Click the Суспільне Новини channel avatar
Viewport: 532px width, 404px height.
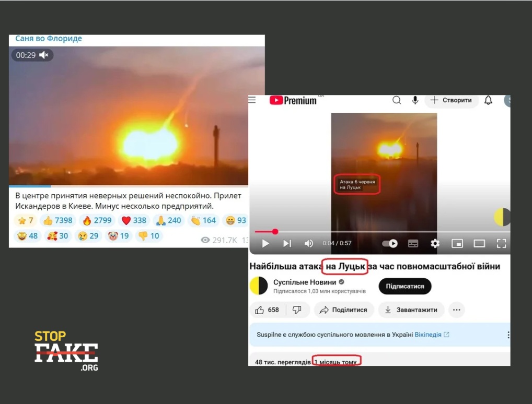tap(259, 286)
